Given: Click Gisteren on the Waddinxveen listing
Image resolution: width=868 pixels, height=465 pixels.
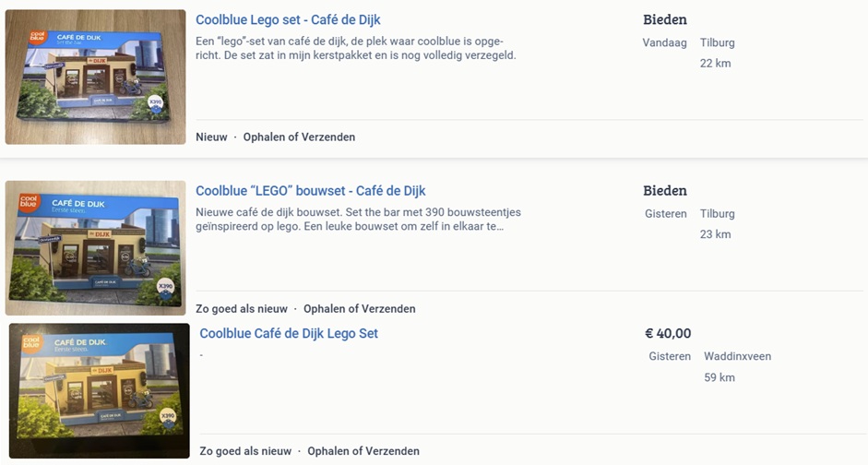Looking at the screenshot, I should (x=670, y=356).
